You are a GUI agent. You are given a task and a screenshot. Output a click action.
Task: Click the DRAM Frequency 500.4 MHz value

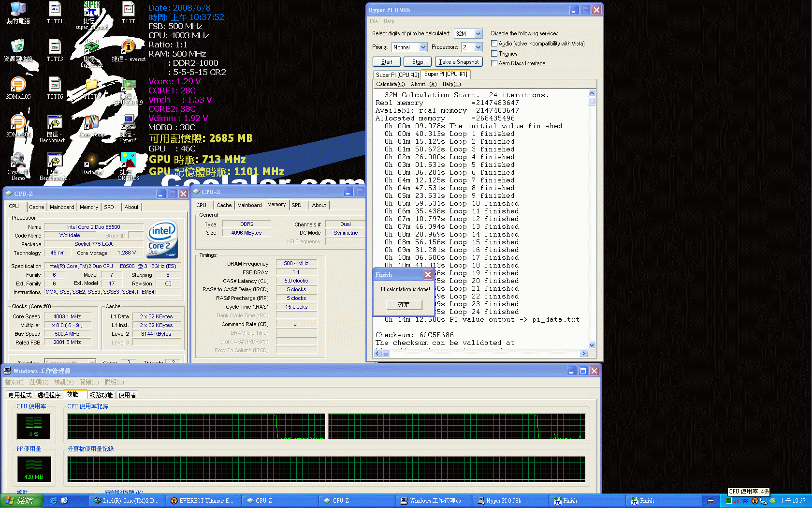click(x=296, y=264)
